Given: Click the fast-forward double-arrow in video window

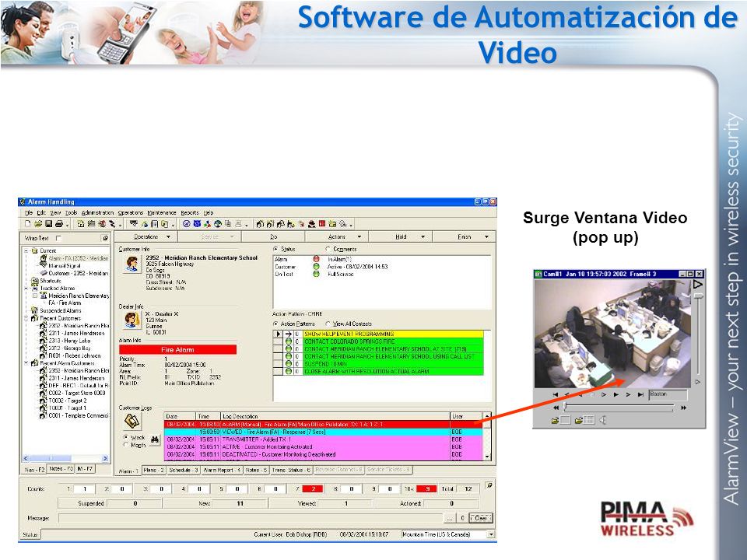Looking at the screenshot, I should pyautogui.click(x=684, y=408).
